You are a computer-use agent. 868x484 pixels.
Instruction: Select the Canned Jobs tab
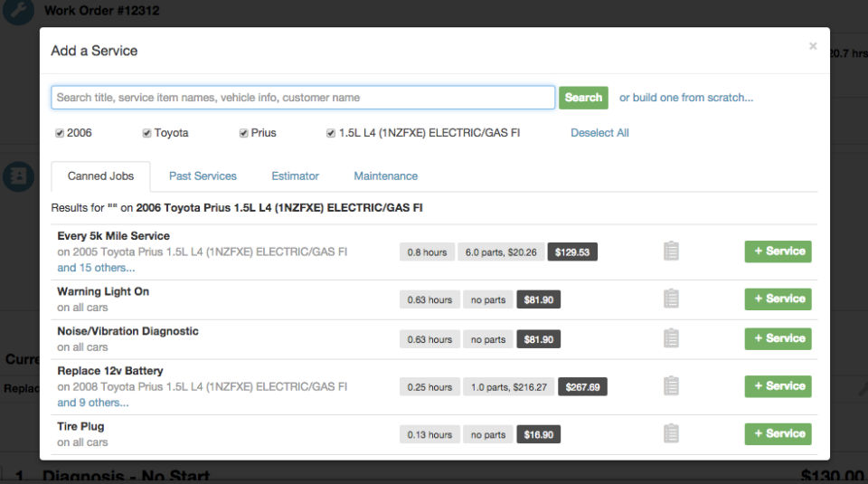coord(100,176)
